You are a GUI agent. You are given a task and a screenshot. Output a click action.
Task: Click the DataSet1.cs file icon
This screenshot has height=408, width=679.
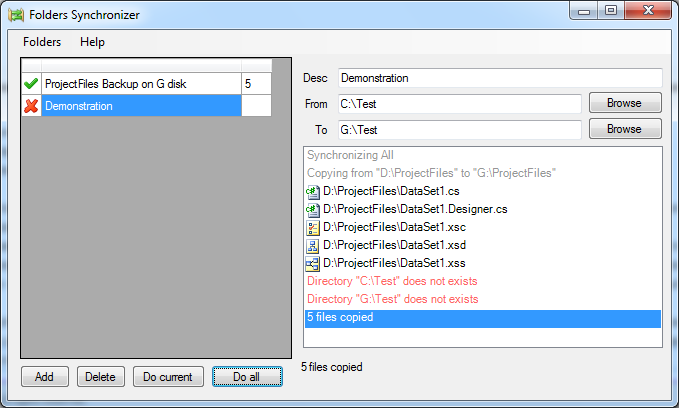click(x=313, y=191)
